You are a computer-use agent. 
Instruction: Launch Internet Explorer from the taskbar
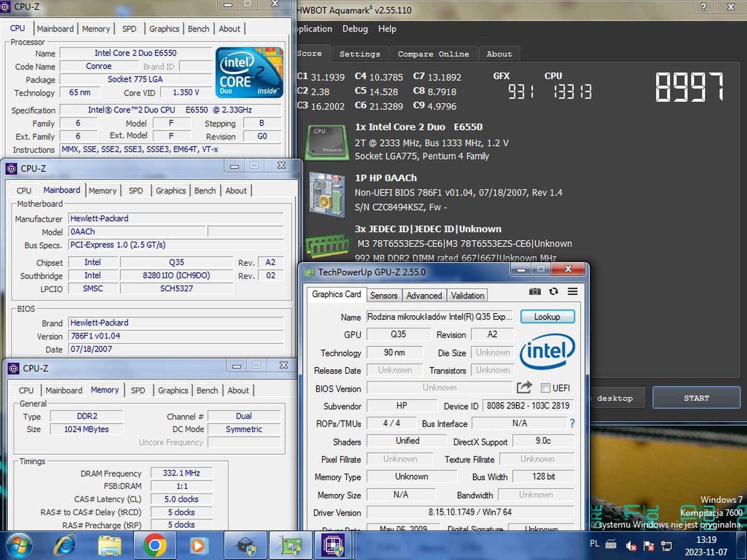coord(65,545)
